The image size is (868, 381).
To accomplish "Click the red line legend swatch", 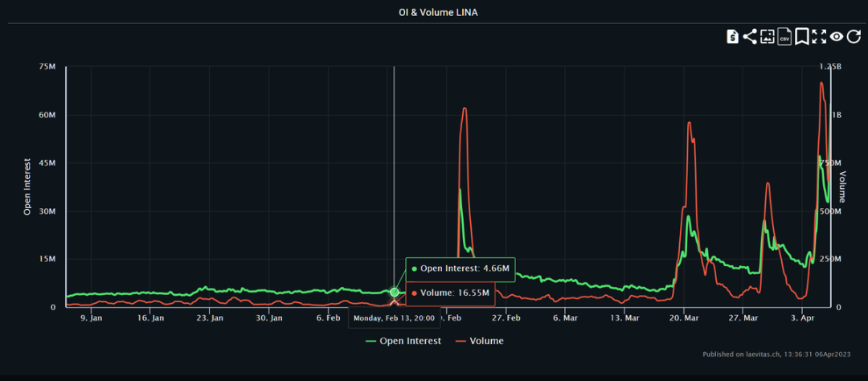I will (x=461, y=341).
